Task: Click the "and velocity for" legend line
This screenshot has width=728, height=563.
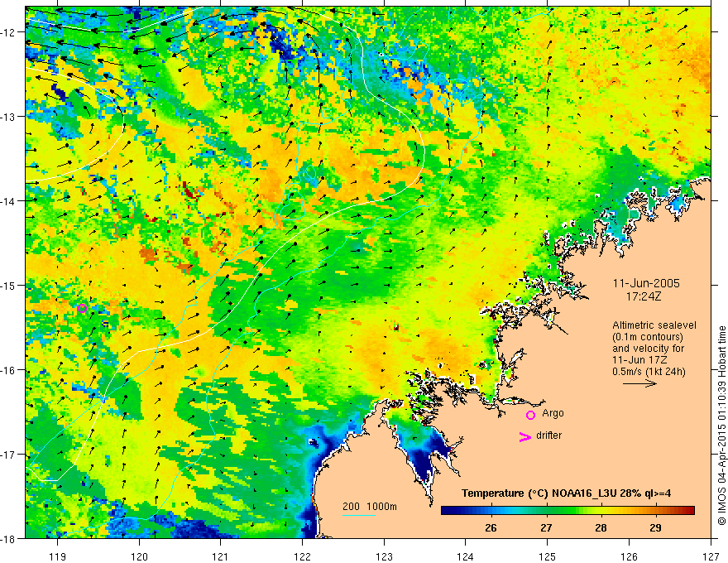Action: click(648, 349)
